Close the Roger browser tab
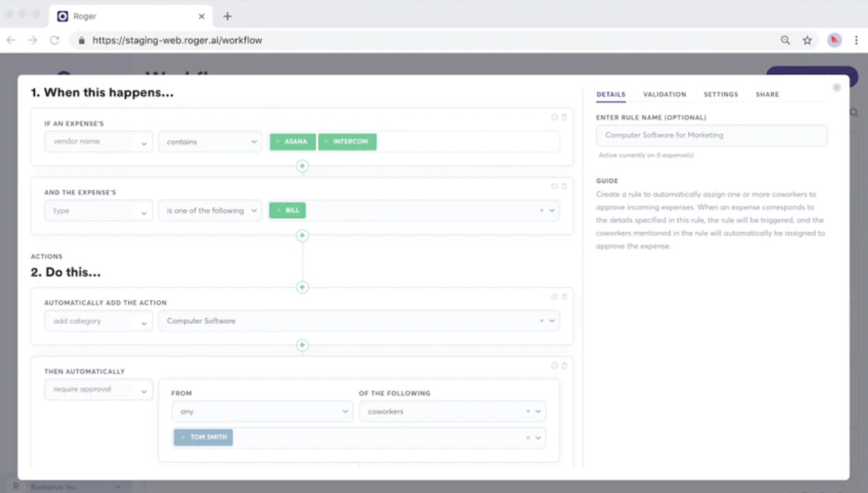This screenshot has width=868, height=493. pyautogui.click(x=202, y=16)
